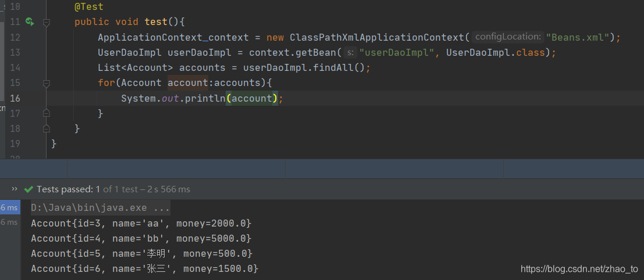This screenshot has width=644, height=280.
Task: Click the green Tests passed checkmark icon
Action: coord(29,189)
